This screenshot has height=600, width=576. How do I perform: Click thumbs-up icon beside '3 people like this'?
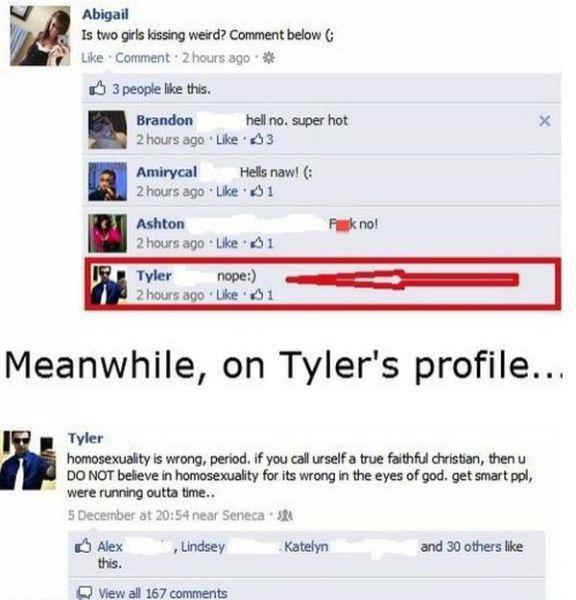tap(97, 88)
